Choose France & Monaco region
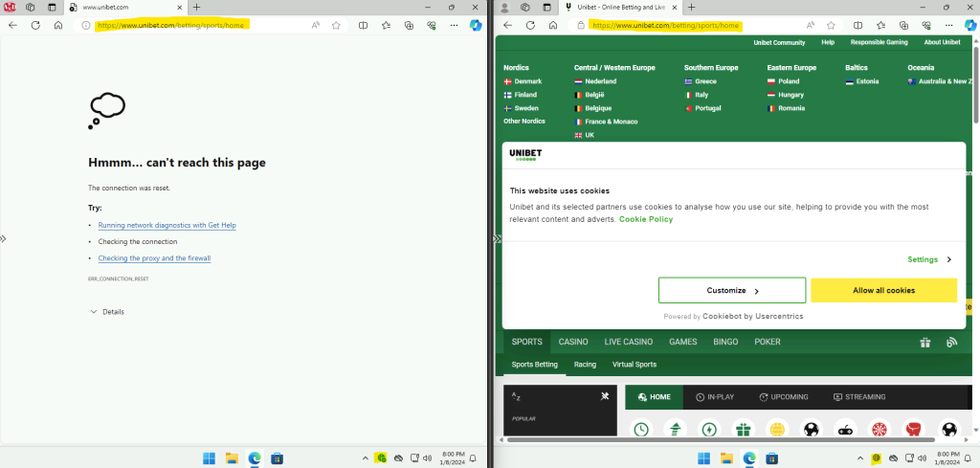Viewport: 980px width, 468px height. pos(606,122)
